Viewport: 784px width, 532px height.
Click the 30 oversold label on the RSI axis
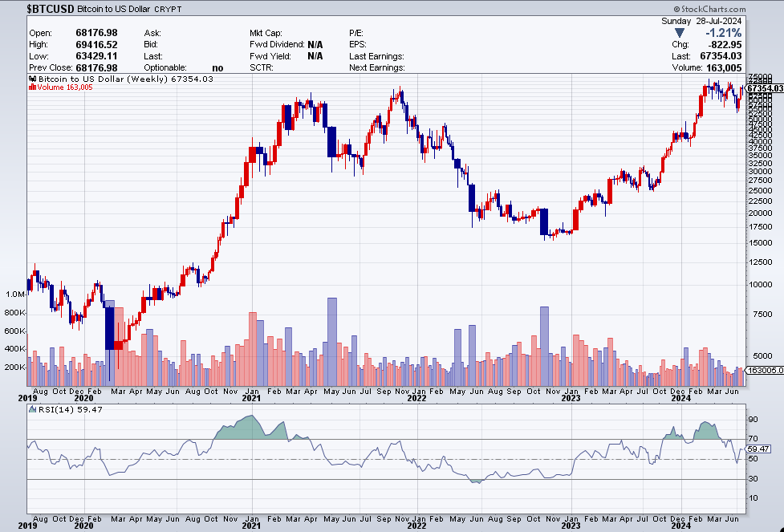click(753, 478)
